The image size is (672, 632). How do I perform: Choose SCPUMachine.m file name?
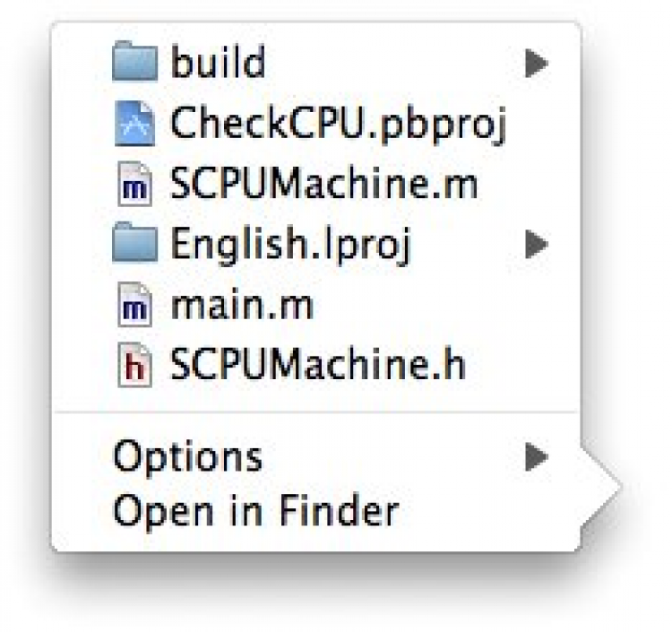(323, 186)
